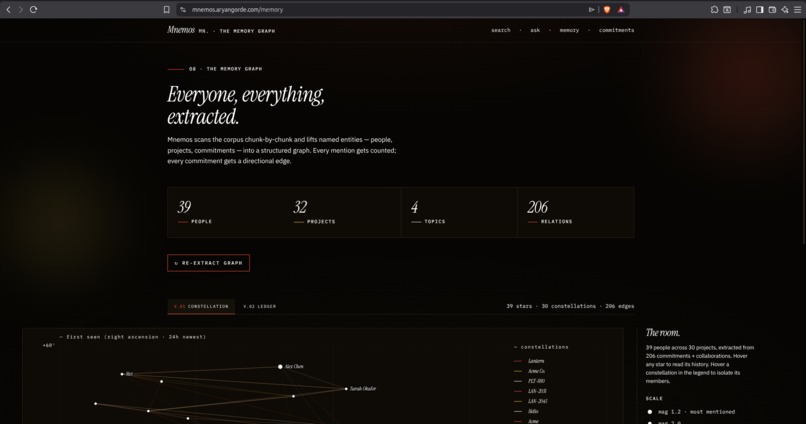806x424 pixels.
Task: Collapse the constellations legend heading
Action: 541,347
